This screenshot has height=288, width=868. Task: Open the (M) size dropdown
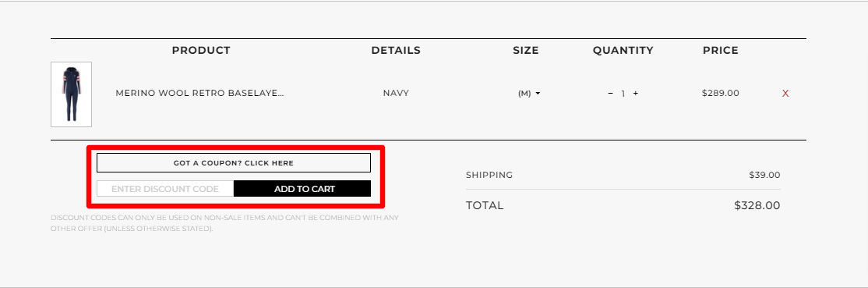click(528, 94)
